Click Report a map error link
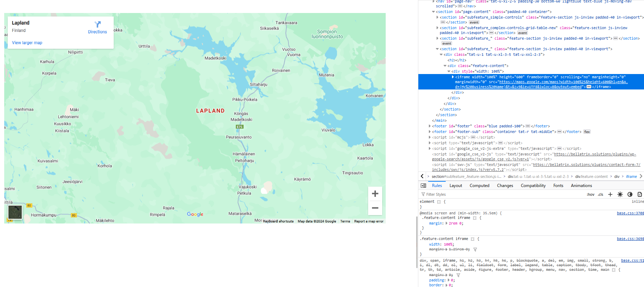644x287 pixels. [369, 221]
